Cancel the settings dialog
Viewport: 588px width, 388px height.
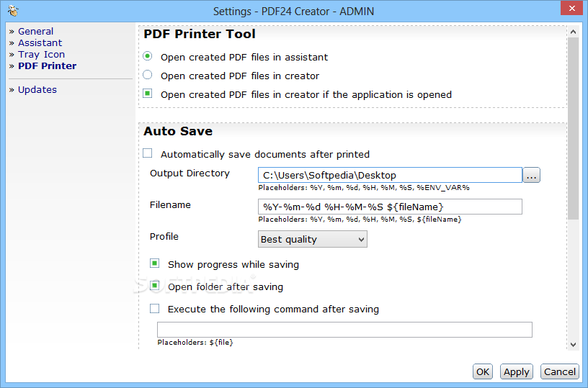coord(559,371)
